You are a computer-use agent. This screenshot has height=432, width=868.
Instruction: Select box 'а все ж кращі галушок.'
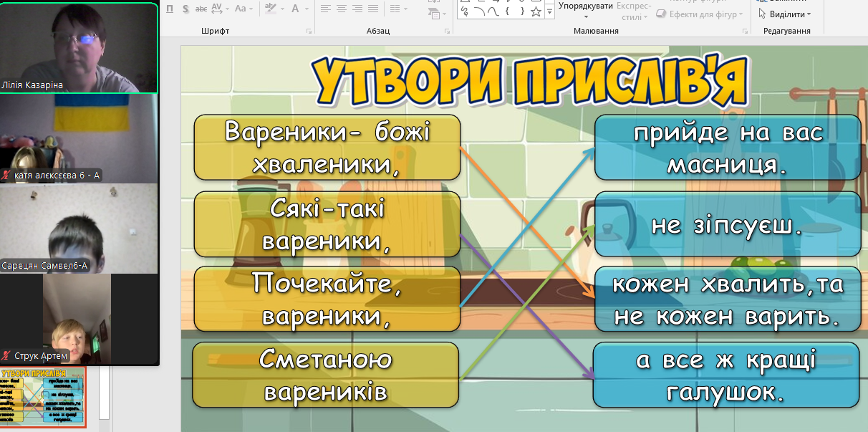click(728, 375)
